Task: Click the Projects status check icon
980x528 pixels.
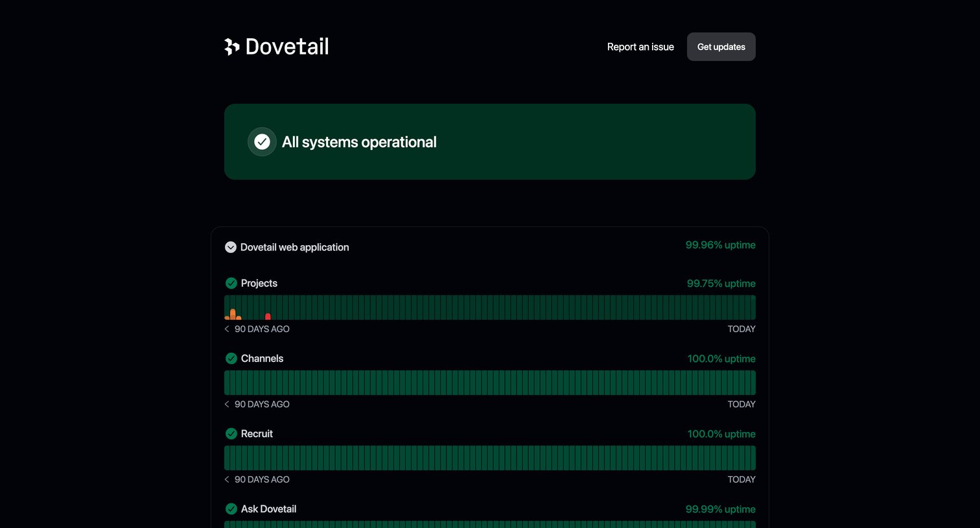Action: click(231, 283)
